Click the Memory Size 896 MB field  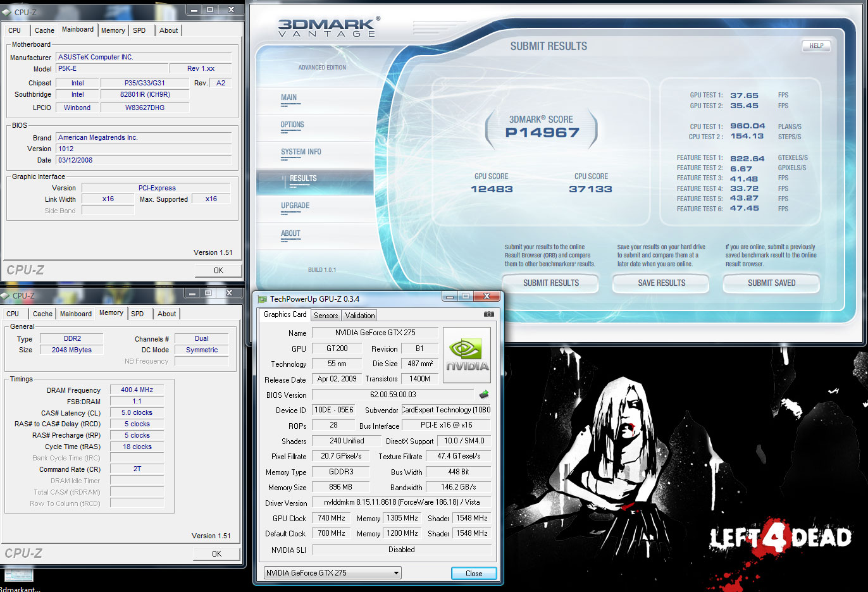click(x=340, y=488)
